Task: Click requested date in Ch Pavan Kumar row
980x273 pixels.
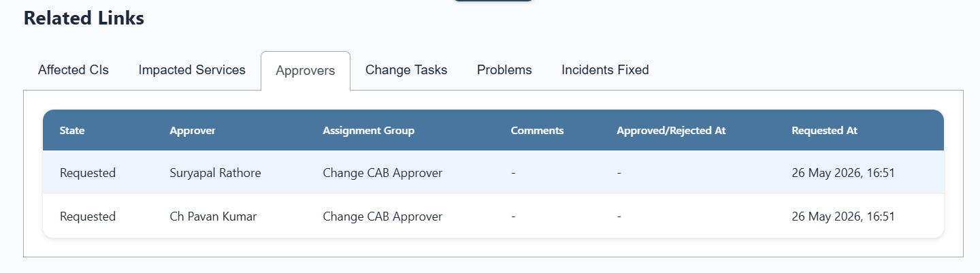Action: point(843,216)
